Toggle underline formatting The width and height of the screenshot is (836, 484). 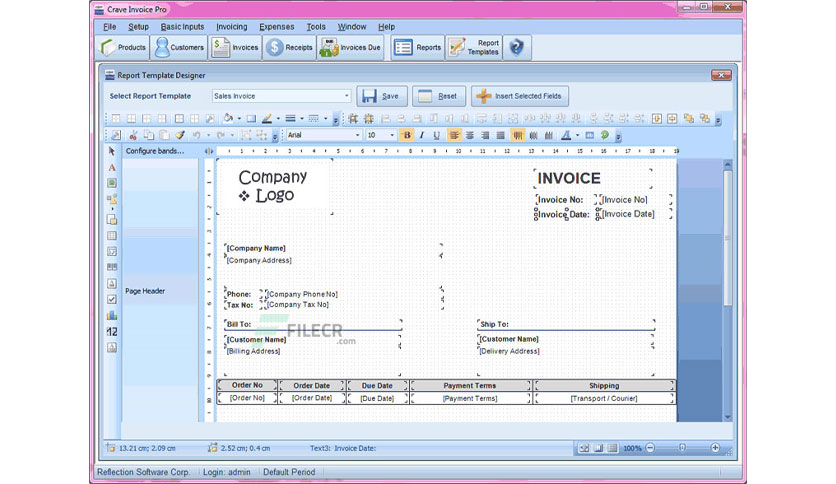[x=437, y=135]
